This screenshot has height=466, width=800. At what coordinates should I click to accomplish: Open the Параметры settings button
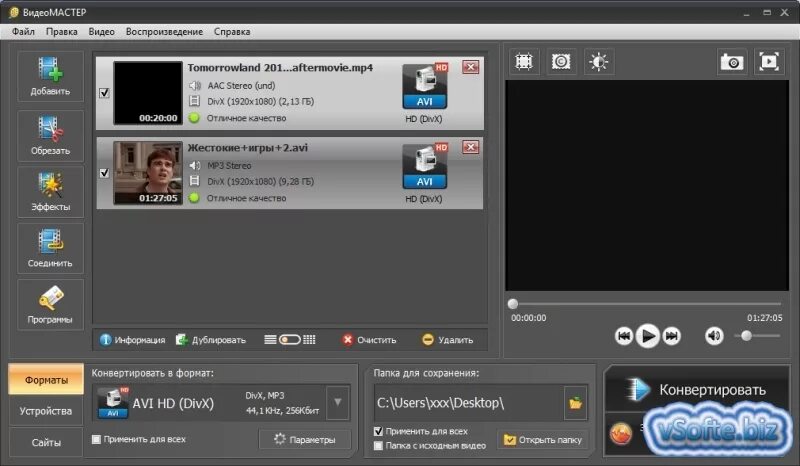pyautogui.click(x=305, y=439)
